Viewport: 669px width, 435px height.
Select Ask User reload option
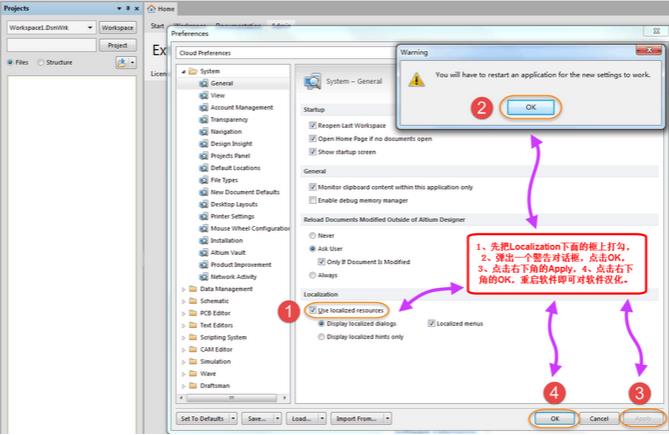[x=312, y=249]
